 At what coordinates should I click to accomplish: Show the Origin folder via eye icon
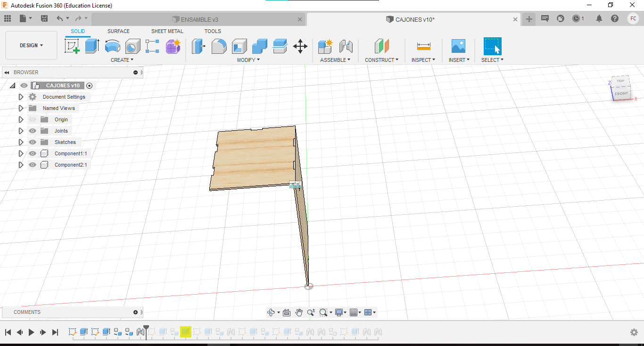(33, 119)
